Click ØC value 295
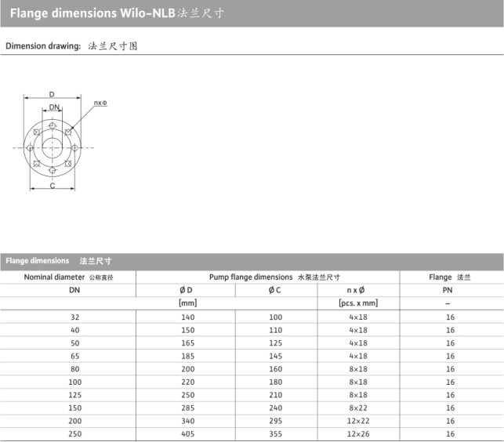 coord(276,421)
